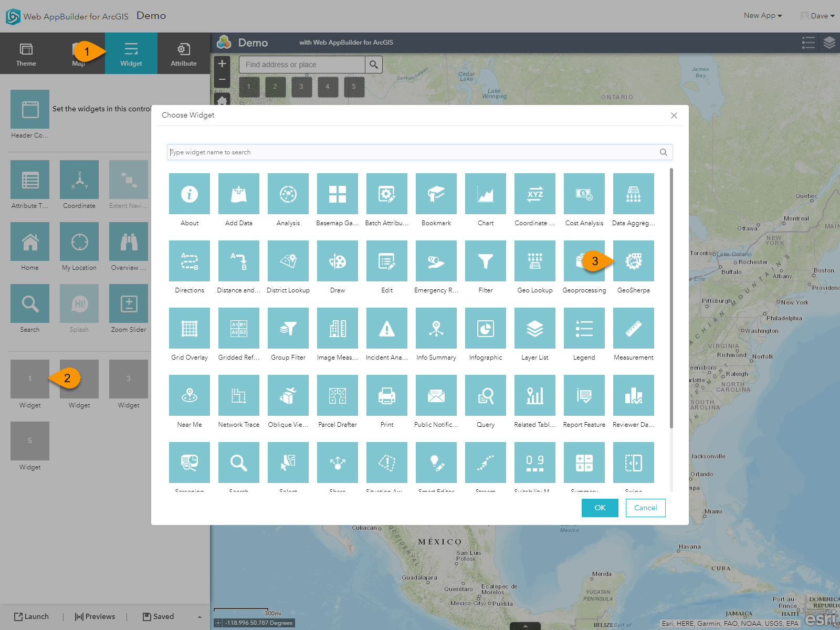Select the Coordinate Conversion widget in dialog
The height and width of the screenshot is (630, 840).
[535, 194]
